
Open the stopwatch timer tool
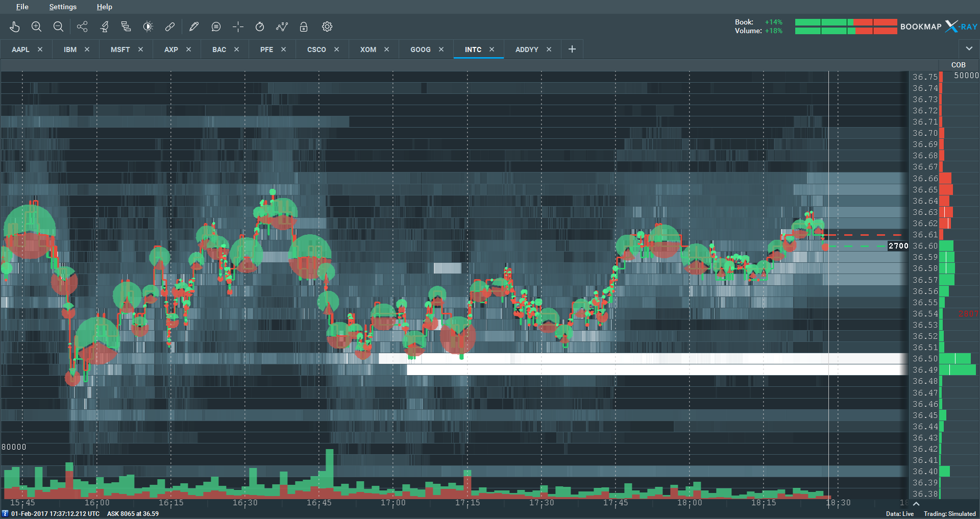tap(260, 27)
